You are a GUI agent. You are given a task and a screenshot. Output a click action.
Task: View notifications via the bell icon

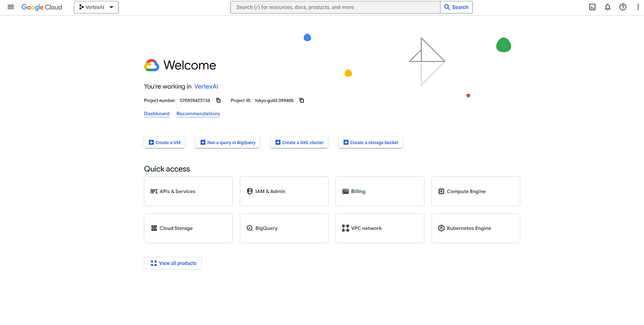[x=608, y=7]
